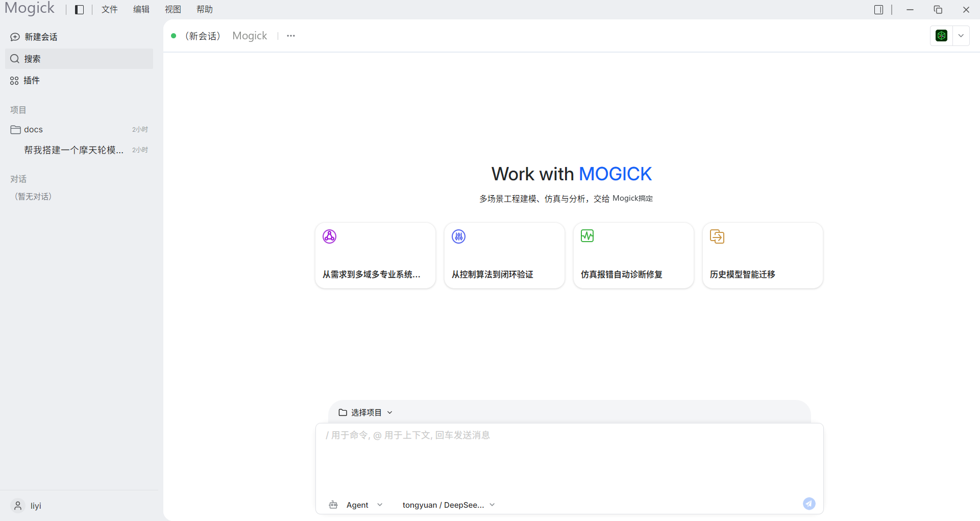Click the message input field
This screenshot has width=980, height=521.
pos(569,460)
